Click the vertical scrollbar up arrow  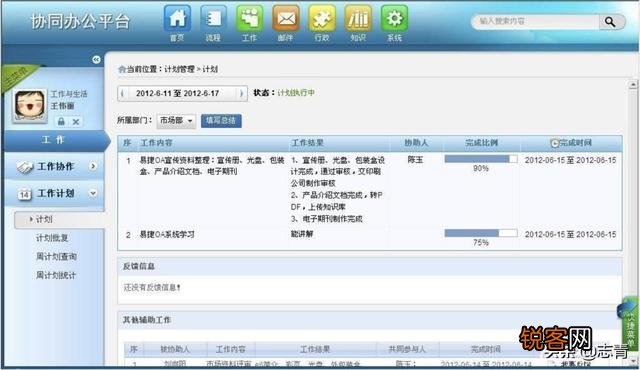point(633,84)
